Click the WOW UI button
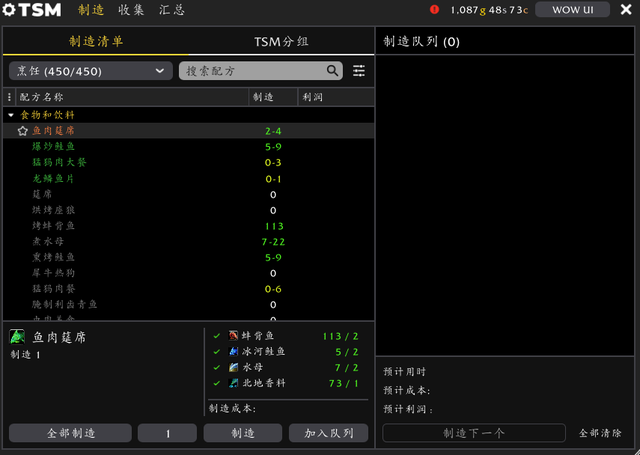Screen dimensions: 640x455 (573, 10)
